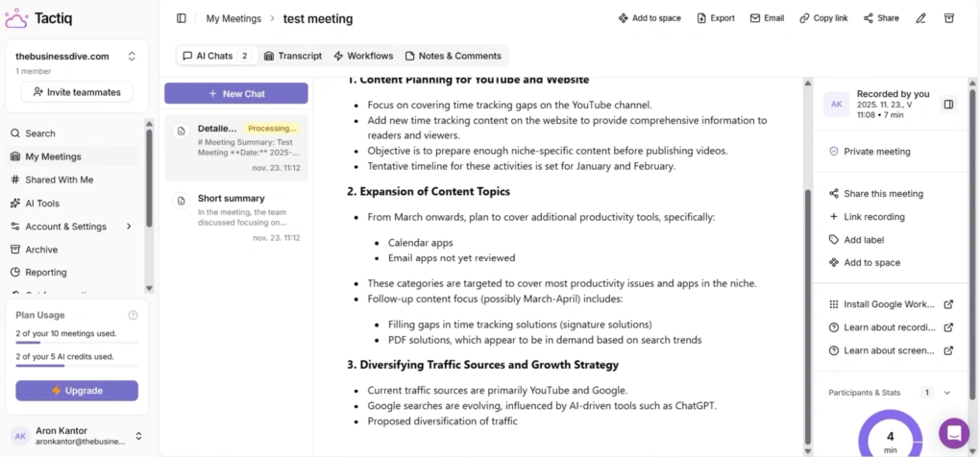Click the Processing status badge
Screen dimensions: 980x457
[272, 128]
